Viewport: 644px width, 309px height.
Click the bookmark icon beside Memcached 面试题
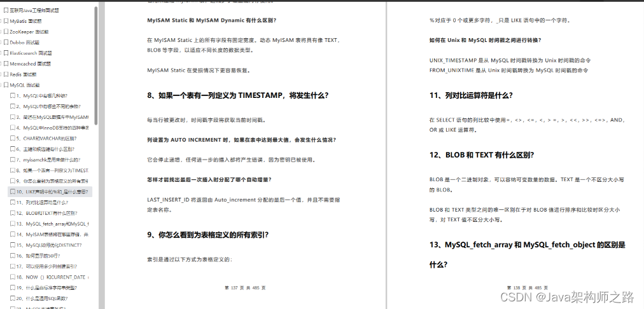6,64
